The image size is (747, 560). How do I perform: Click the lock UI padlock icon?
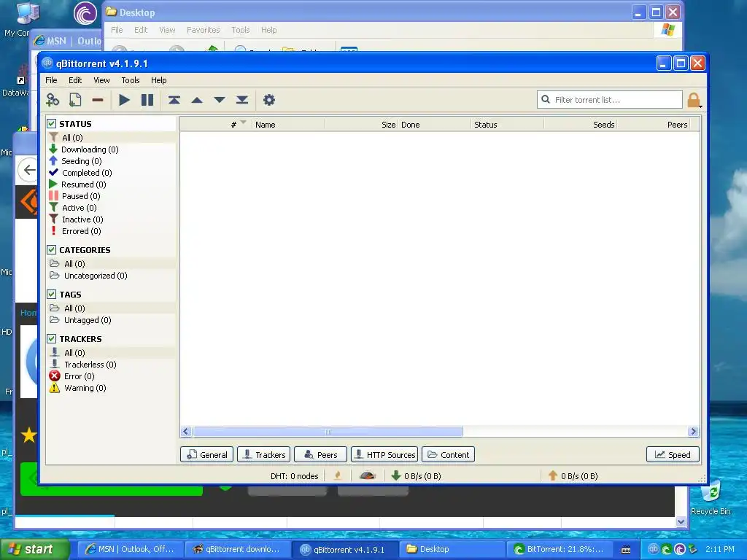[x=694, y=100]
